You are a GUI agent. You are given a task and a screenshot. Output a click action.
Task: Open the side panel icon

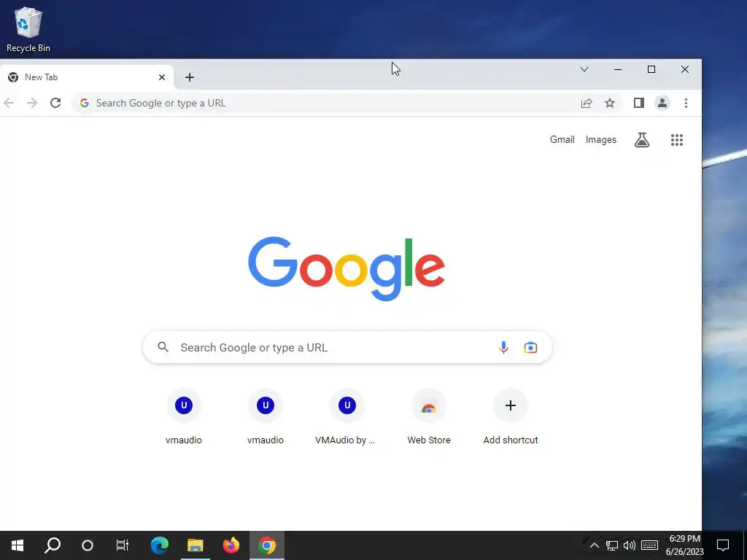(639, 103)
